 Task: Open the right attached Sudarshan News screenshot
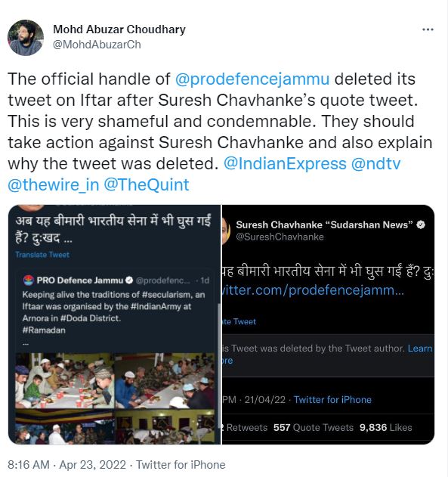(328, 324)
